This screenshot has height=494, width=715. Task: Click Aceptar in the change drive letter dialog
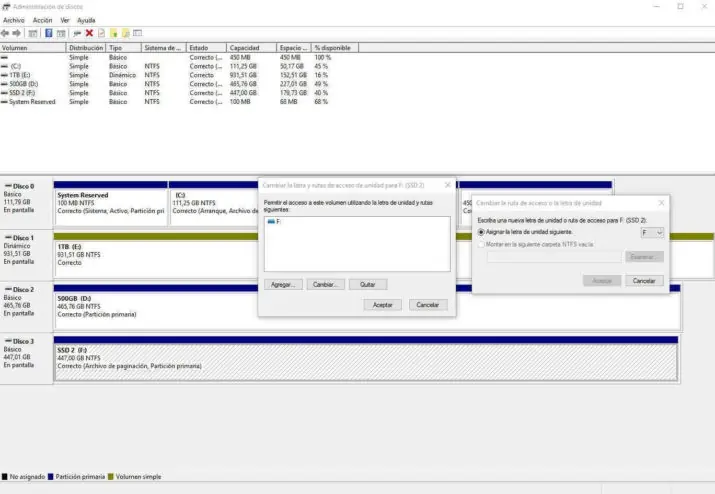coord(602,281)
